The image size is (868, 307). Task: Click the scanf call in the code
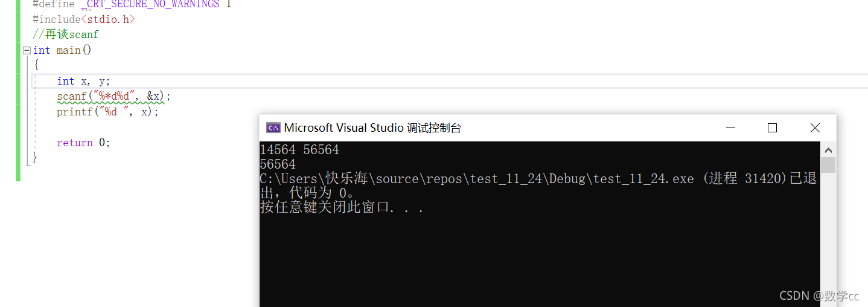pyautogui.click(x=114, y=96)
